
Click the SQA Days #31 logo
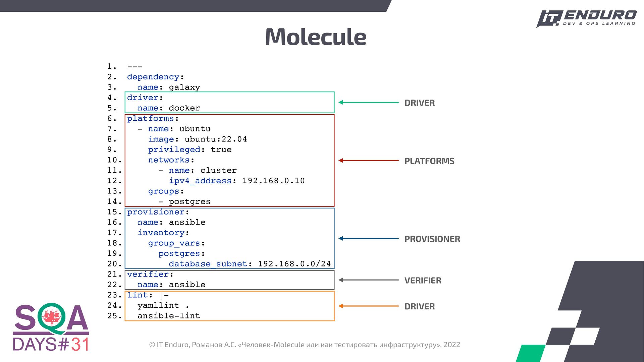[x=51, y=327]
